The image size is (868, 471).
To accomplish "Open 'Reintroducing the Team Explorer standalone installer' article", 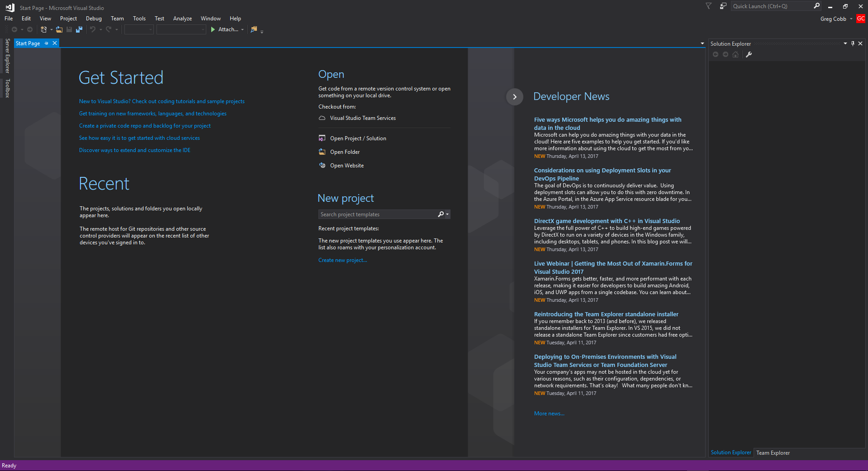I will point(606,314).
